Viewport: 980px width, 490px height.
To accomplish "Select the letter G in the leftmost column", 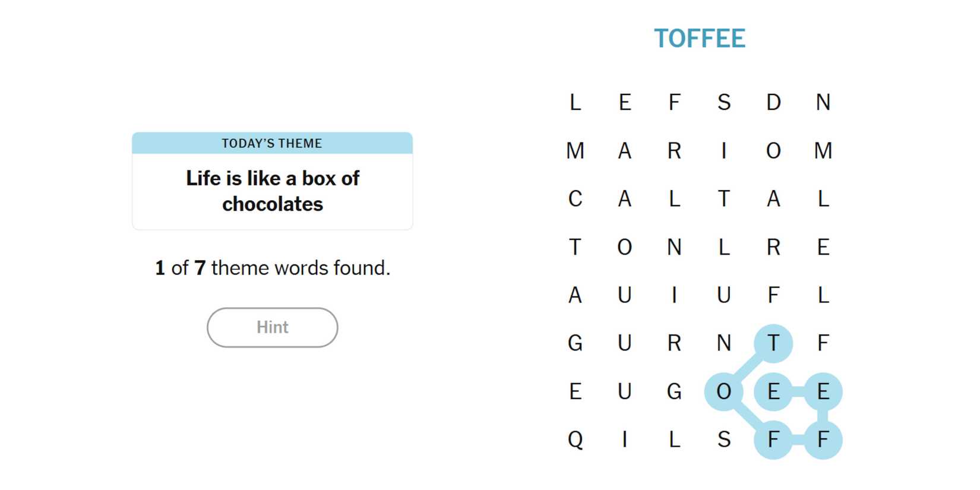I will pos(575,343).
